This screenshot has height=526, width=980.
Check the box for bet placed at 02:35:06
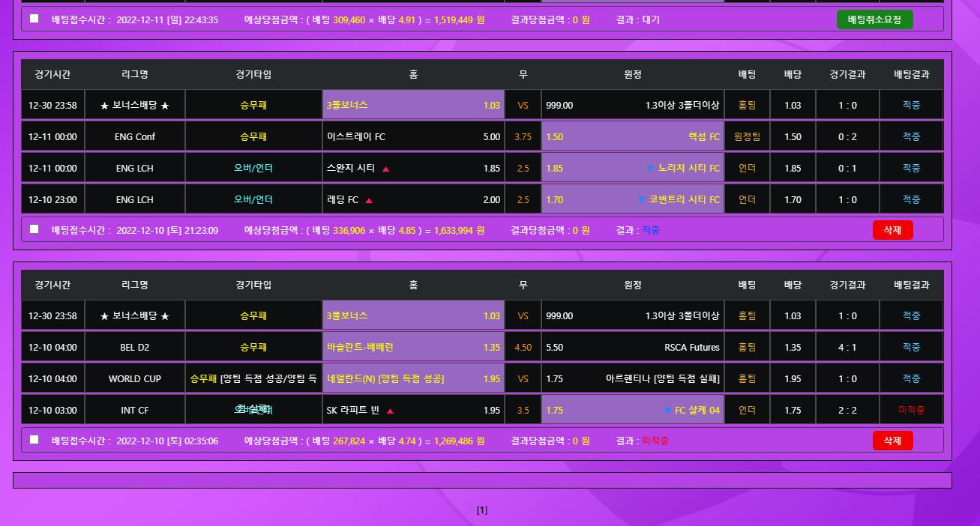34,440
